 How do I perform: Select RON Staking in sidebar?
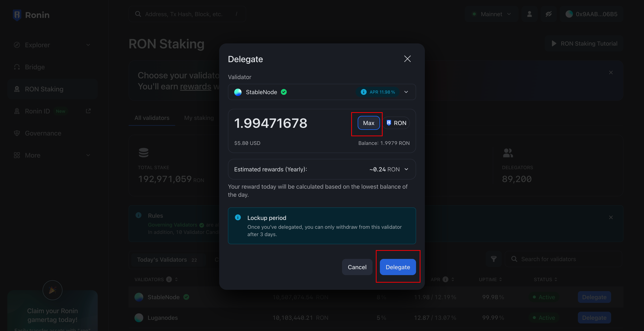pos(53,89)
